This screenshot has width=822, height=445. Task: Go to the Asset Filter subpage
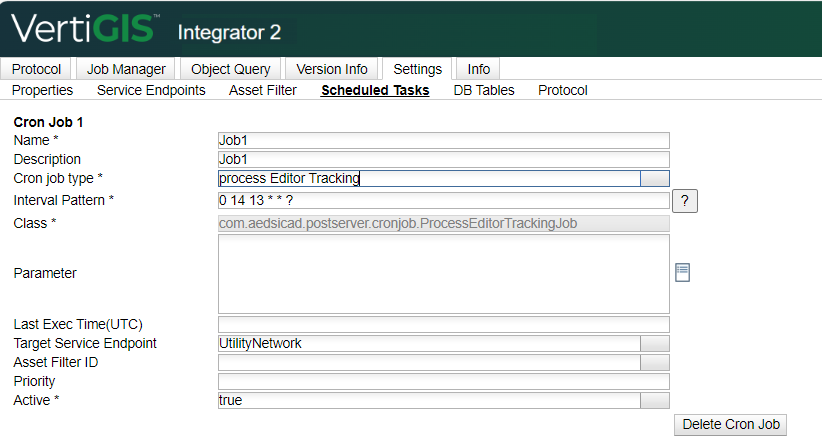point(262,90)
